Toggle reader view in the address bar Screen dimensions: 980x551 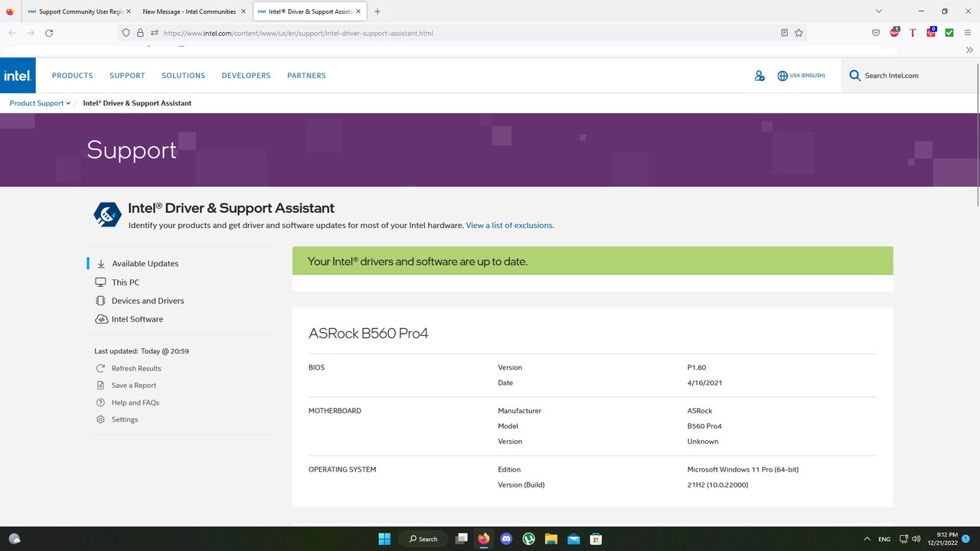[x=784, y=33]
